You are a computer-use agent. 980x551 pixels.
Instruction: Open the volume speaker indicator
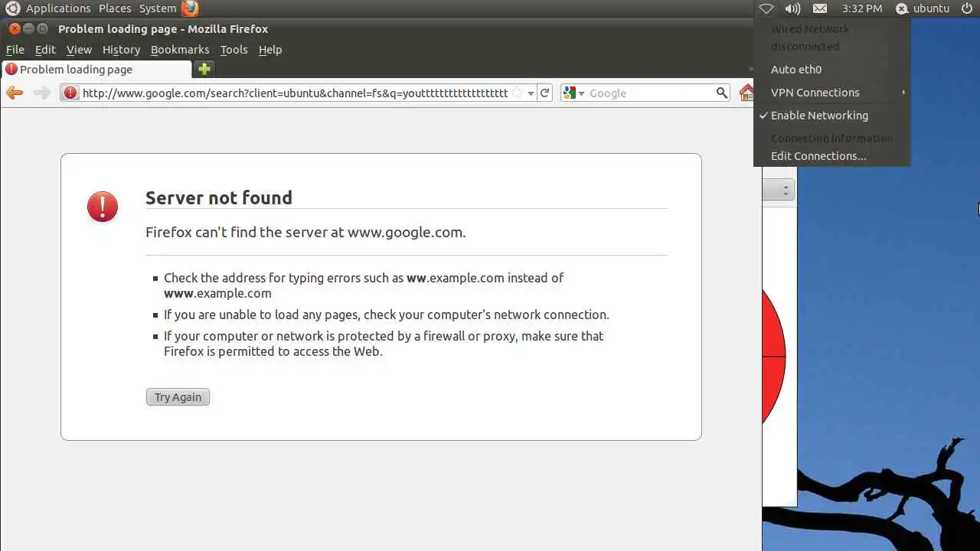tap(792, 8)
